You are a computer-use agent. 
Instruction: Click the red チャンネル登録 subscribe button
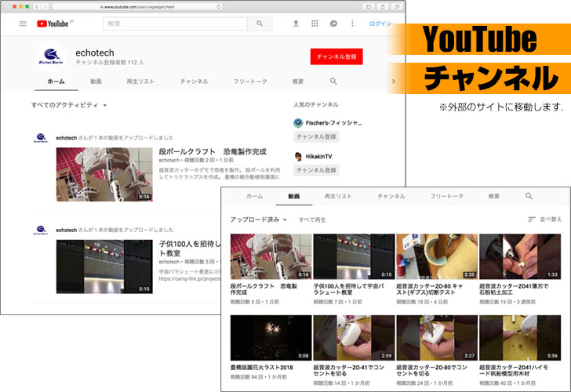click(x=336, y=56)
